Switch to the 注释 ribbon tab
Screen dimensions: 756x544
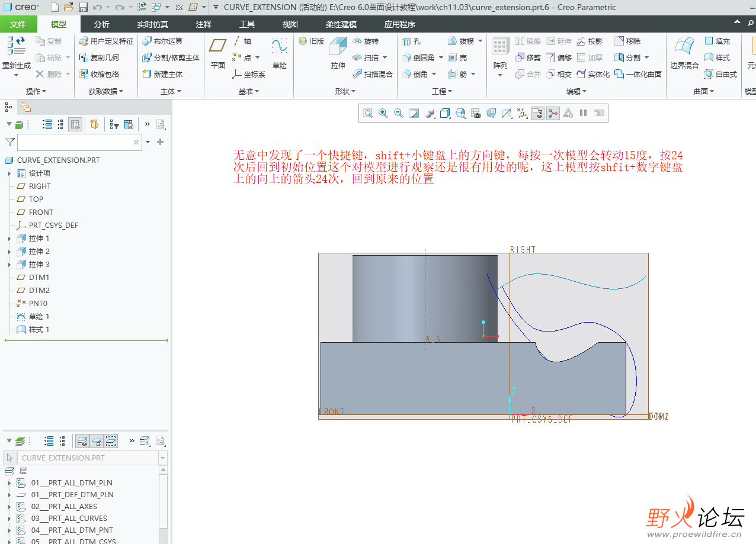point(204,24)
